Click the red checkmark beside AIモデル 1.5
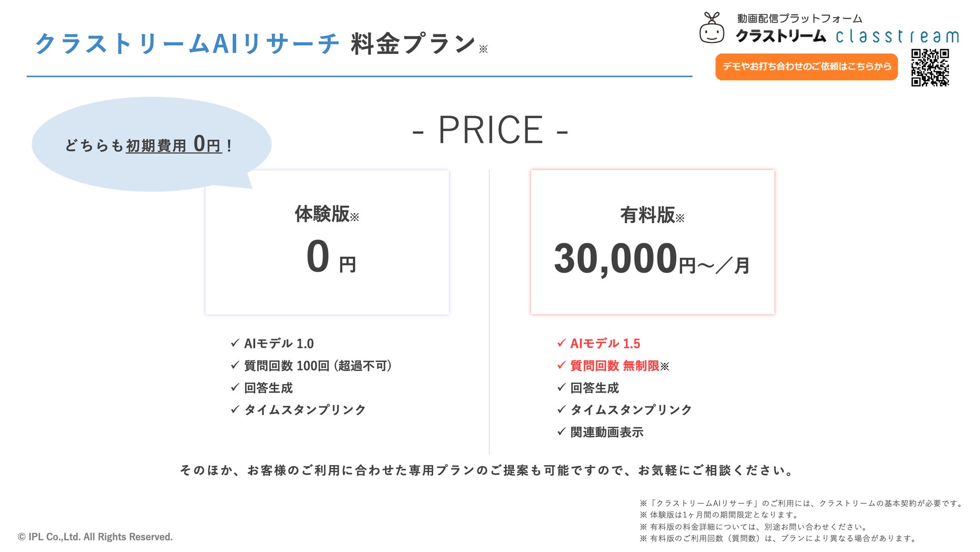980x552 pixels. [561, 343]
